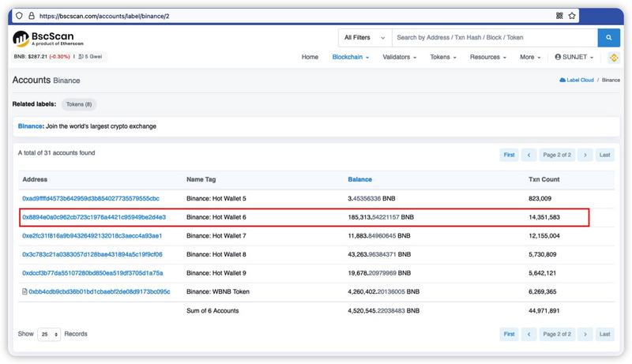Sort by the Balance column header

(360, 179)
